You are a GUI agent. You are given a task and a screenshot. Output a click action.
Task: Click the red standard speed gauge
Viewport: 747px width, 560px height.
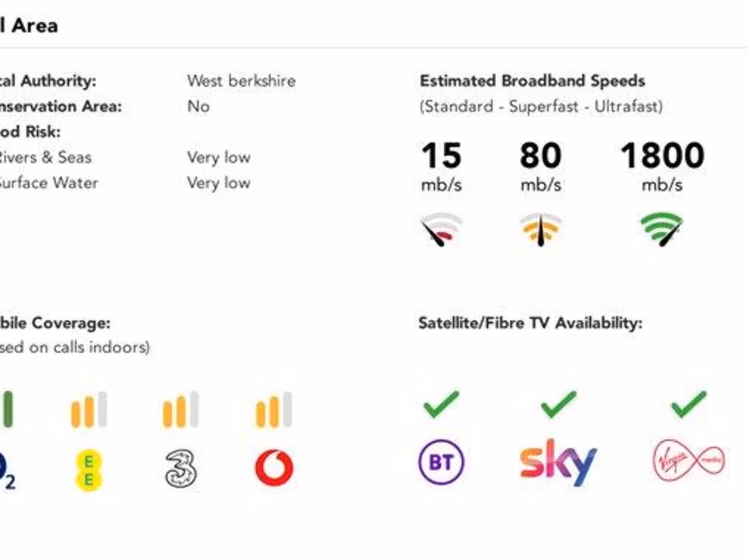(x=441, y=230)
